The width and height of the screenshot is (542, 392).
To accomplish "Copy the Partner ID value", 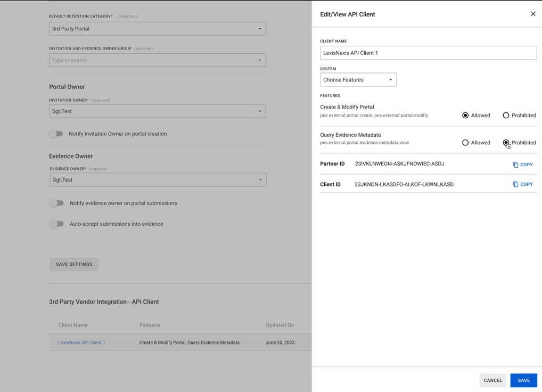I will (522, 165).
